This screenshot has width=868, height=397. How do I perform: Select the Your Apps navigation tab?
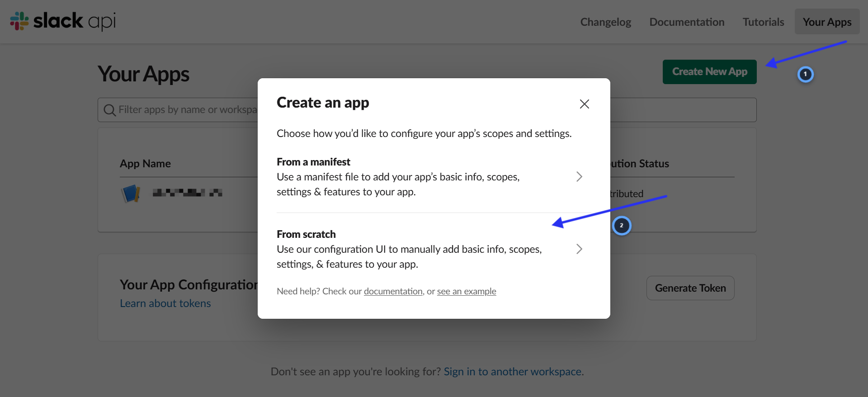point(827,22)
